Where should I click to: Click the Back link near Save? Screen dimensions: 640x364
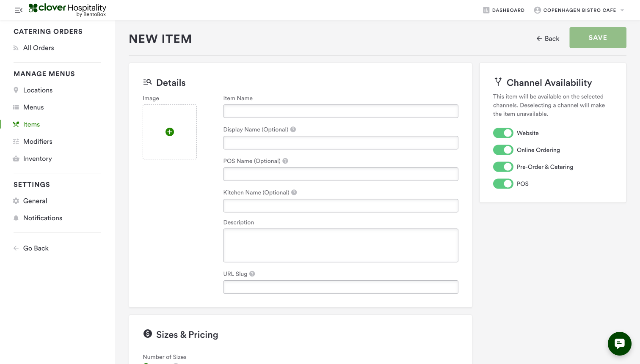(x=548, y=38)
